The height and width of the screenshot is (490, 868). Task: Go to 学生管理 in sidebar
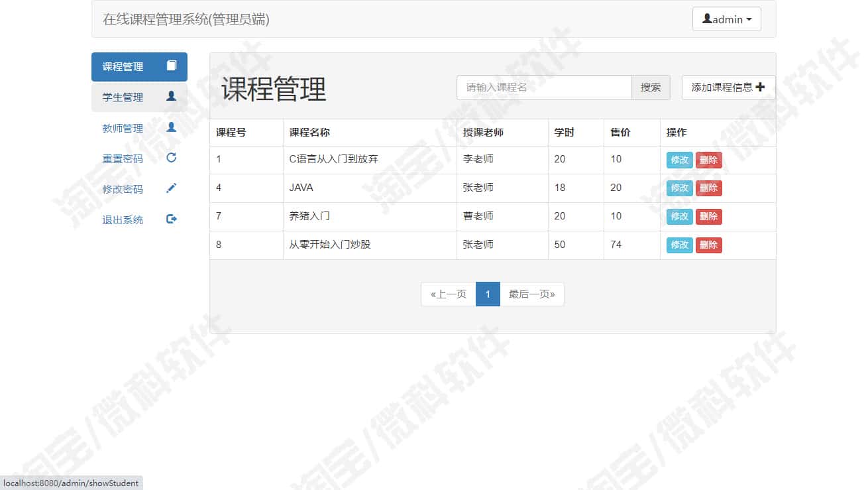pyautogui.click(x=139, y=97)
